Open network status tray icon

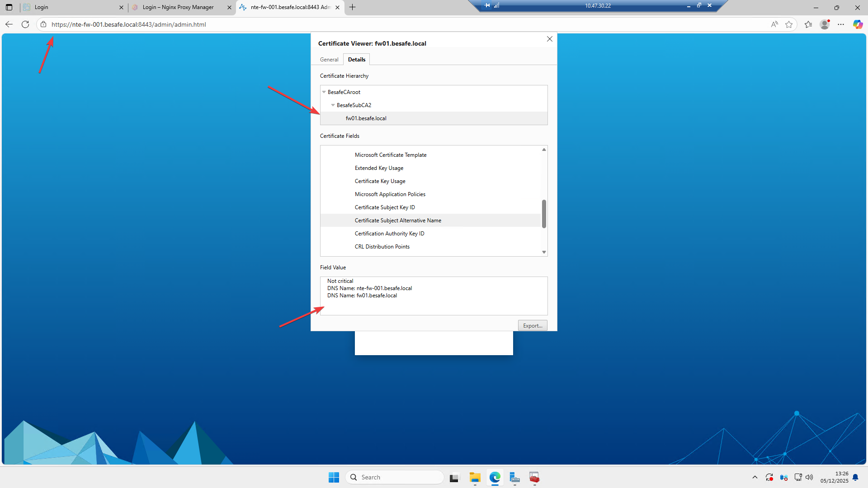(x=798, y=477)
